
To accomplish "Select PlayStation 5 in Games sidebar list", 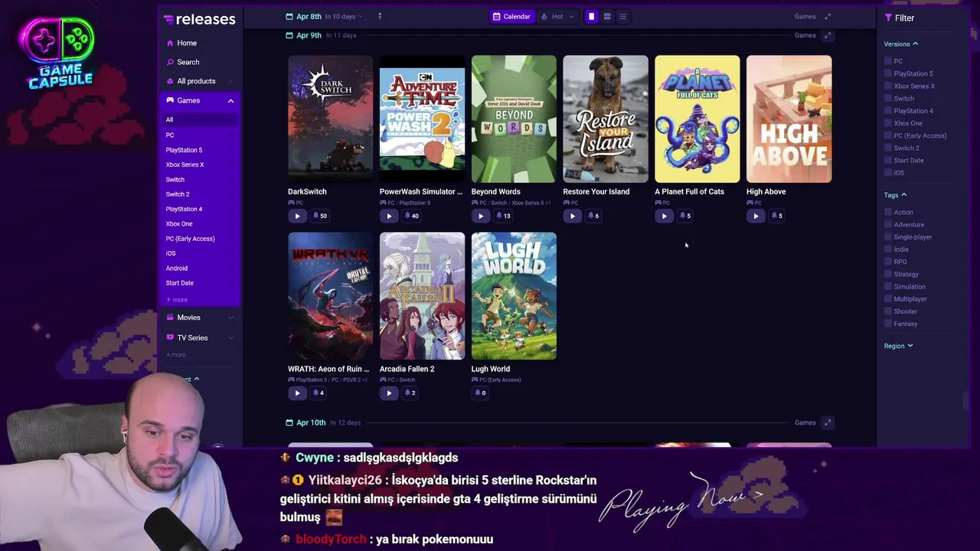I will coord(184,150).
